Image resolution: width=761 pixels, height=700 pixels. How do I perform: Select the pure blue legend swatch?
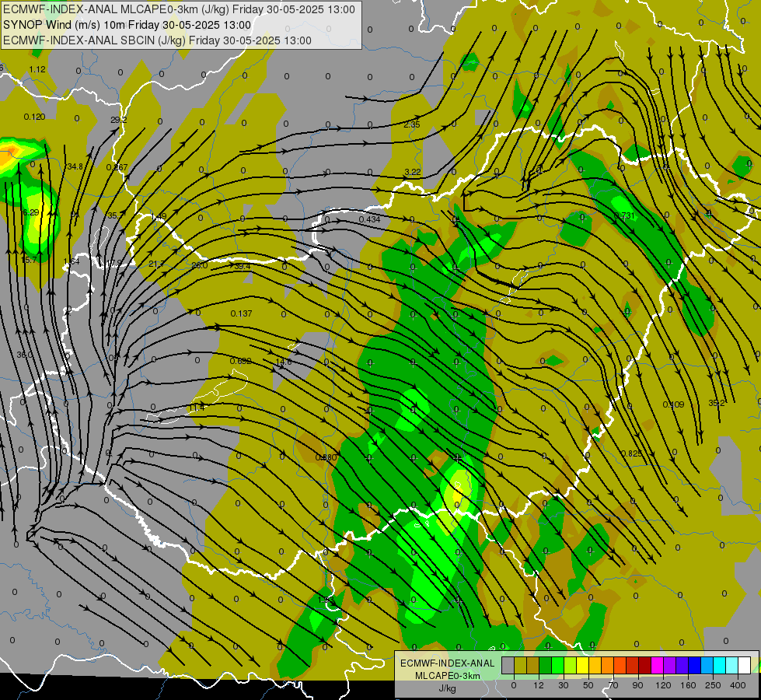(x=695, y=665)
